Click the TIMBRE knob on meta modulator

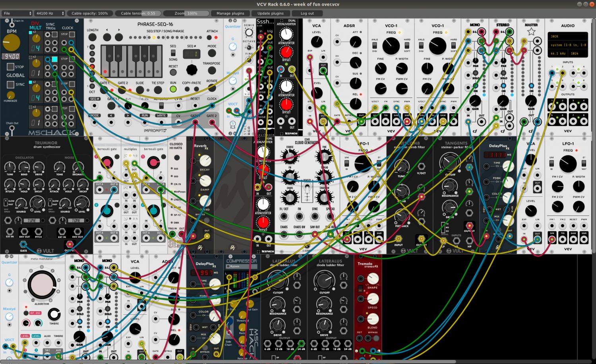pyautogui.click(x=54, y=314)
